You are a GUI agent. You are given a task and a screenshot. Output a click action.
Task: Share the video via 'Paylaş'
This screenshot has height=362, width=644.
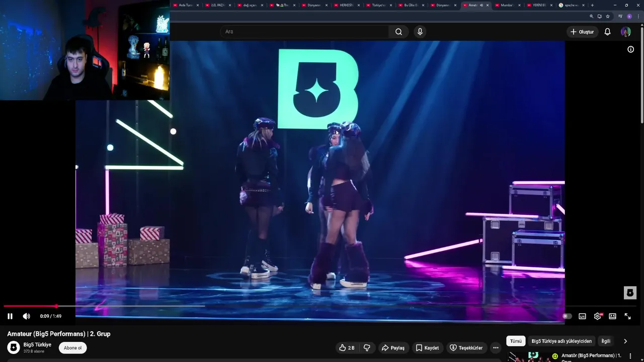point(393,348)
